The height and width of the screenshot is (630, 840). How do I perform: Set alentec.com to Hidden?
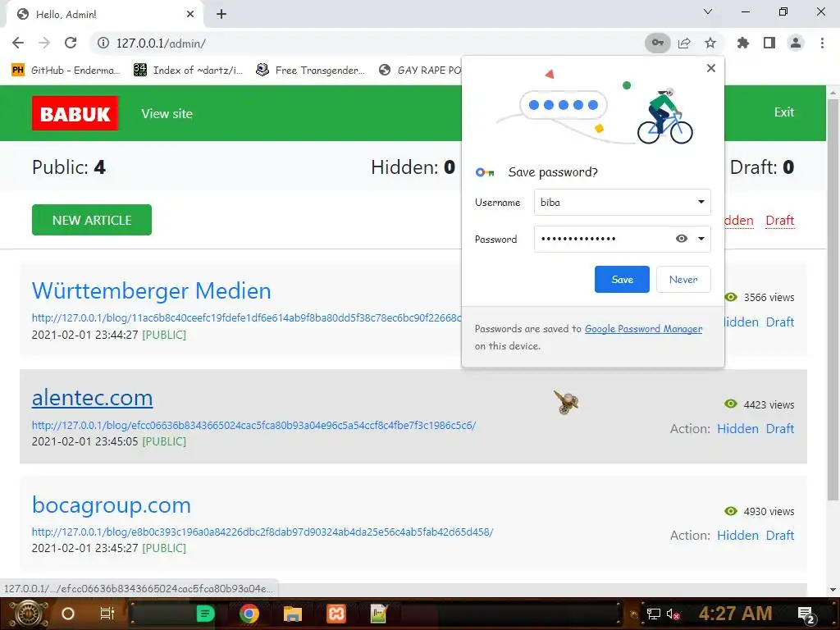tap(737, 428)
